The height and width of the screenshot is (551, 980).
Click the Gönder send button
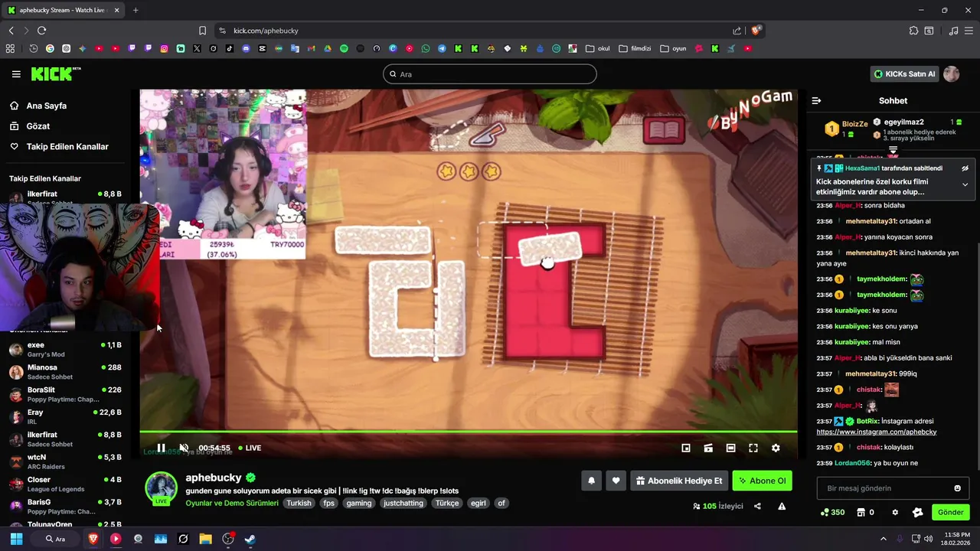(950, 512)
